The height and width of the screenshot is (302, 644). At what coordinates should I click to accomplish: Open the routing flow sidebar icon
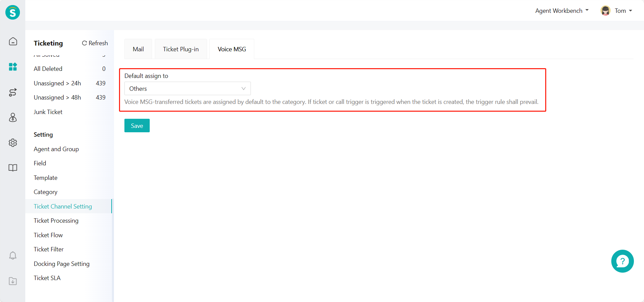pos(13,92)
